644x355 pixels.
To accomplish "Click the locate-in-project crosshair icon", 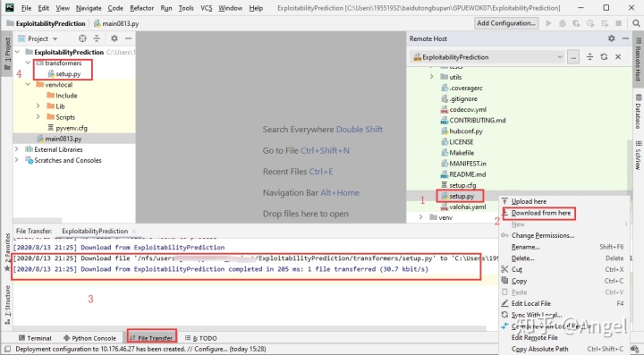I will click(82, 38).
